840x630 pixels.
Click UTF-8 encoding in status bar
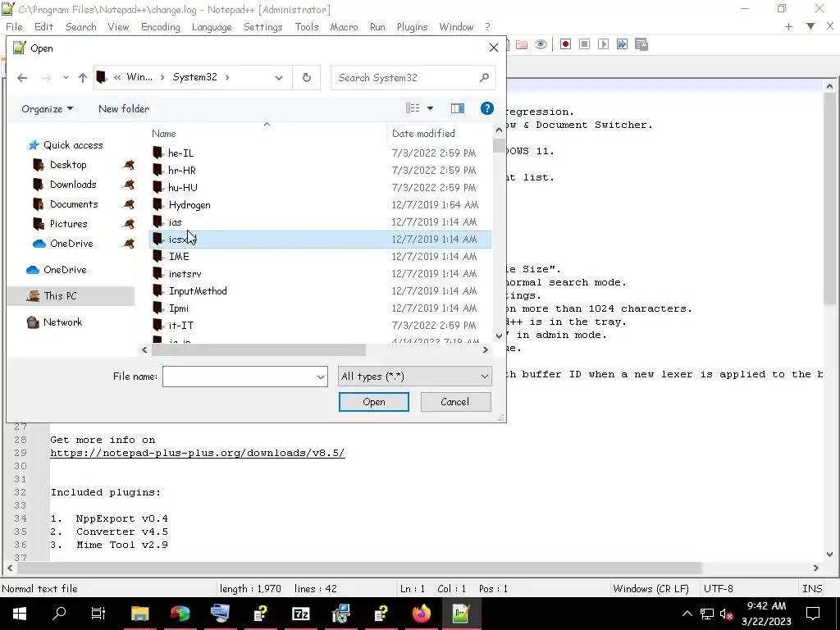pos(719,589)
